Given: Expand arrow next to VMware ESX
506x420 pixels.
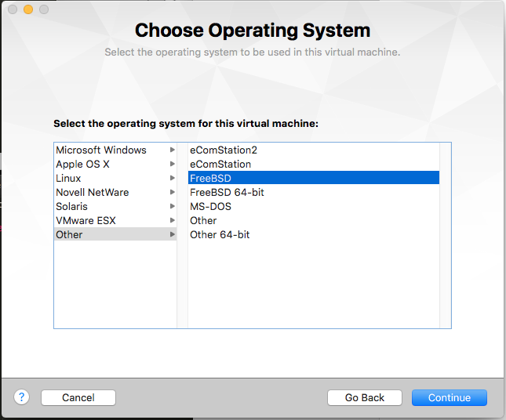Looking at the screenshot, I should [173, 220].
